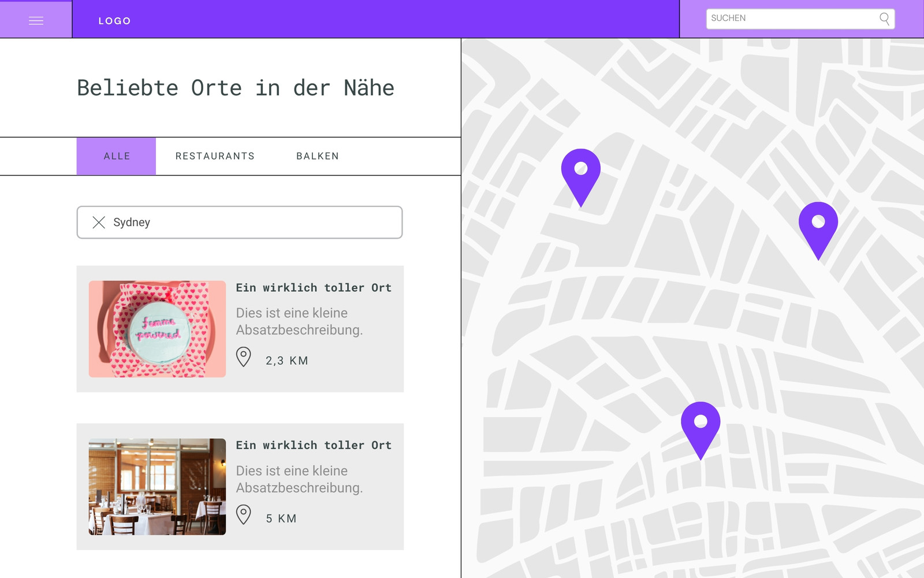Clear the Sydney search with the X icon
This screenshot has height=578, width=924.
99,222
